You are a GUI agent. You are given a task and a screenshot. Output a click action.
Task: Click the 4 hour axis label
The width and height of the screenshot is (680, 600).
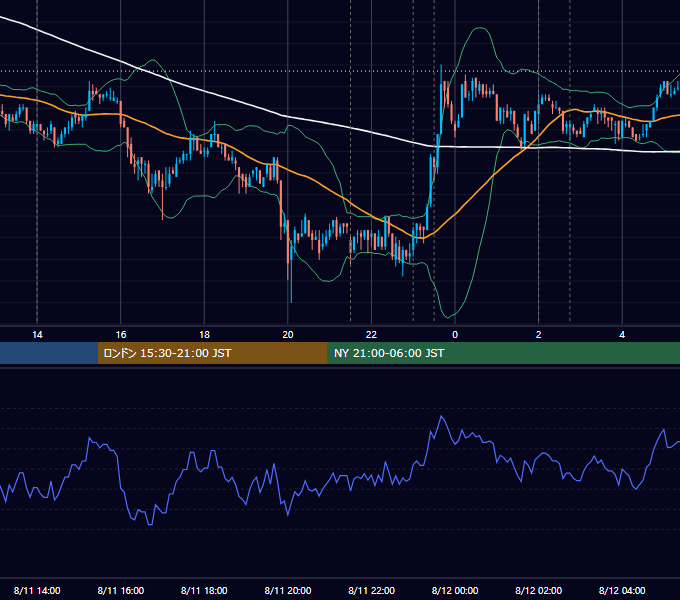pyautogui.click(x=622, y=335)
